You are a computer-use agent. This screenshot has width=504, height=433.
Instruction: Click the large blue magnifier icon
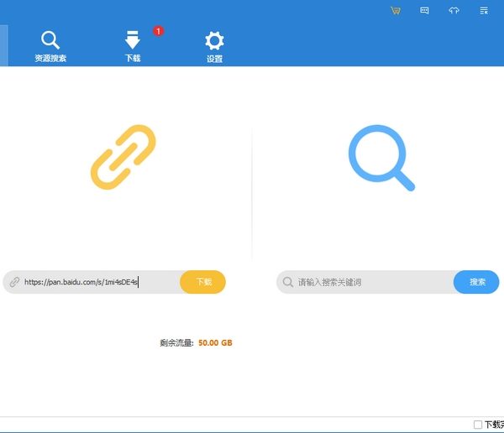(x=381, y=157)
